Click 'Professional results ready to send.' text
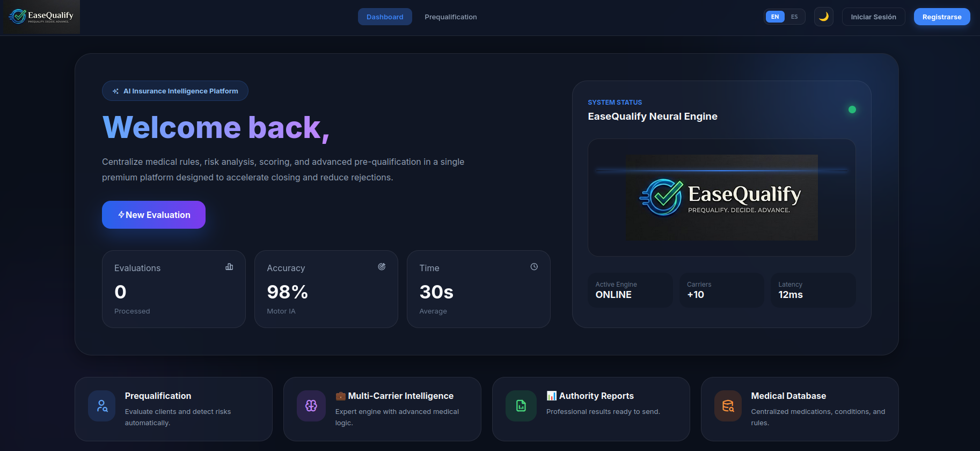The width and height of the screenshot is (980, 451). coord(603,412)
